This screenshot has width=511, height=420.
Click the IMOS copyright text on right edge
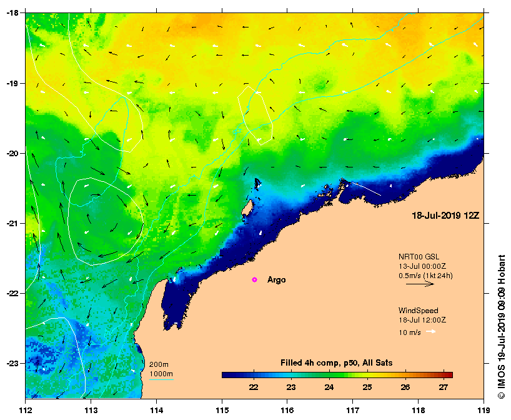(x=501, y=326)
